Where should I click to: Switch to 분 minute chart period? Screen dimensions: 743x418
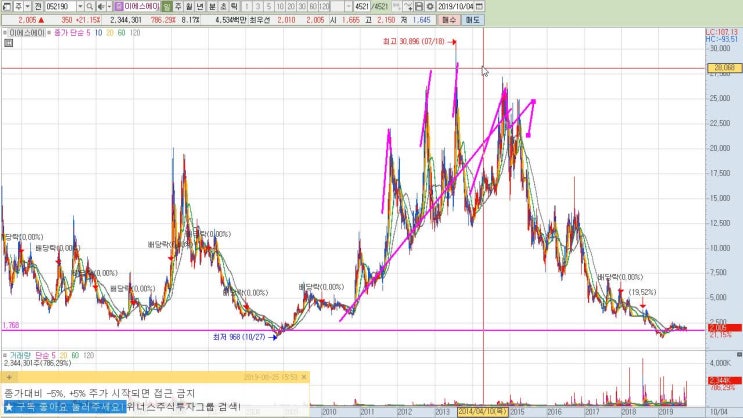(x=212, y=7)
